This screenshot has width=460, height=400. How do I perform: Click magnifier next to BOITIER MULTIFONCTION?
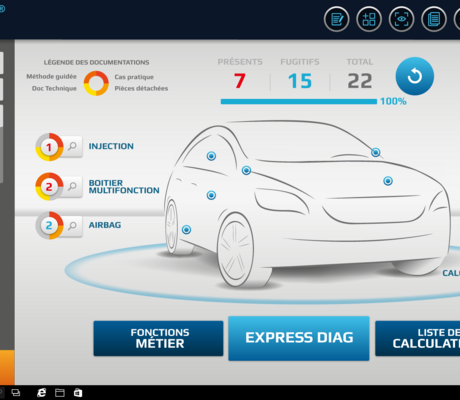(x=72, y=186)
